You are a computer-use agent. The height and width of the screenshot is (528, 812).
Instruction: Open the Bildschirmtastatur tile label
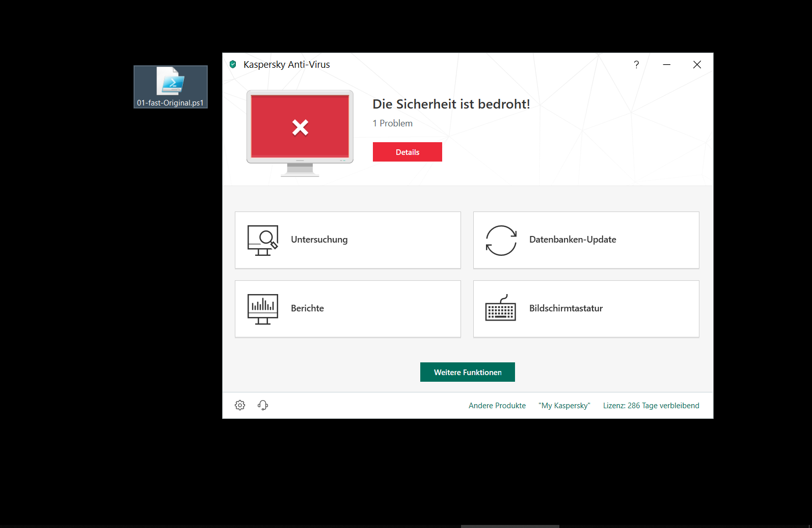click(566, 308)
